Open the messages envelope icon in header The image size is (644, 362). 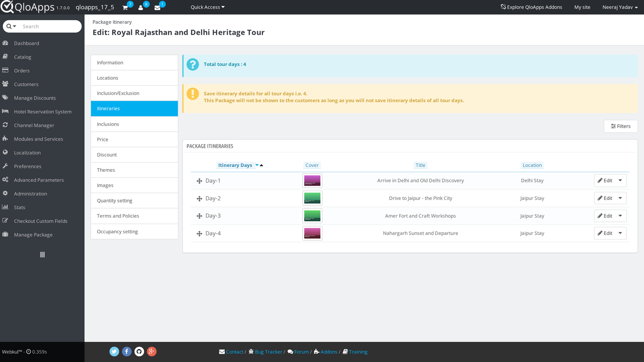click(157, 7)
